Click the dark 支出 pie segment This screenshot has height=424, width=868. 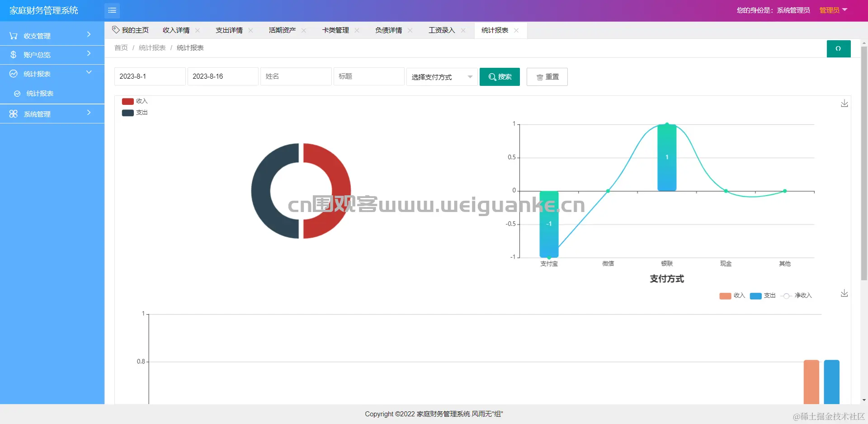click(261, 191)
